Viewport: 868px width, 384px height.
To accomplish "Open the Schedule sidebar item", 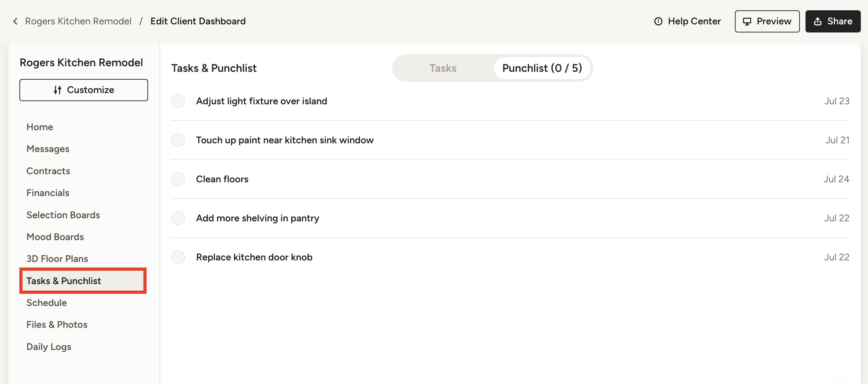I will (x=47, y=303).
